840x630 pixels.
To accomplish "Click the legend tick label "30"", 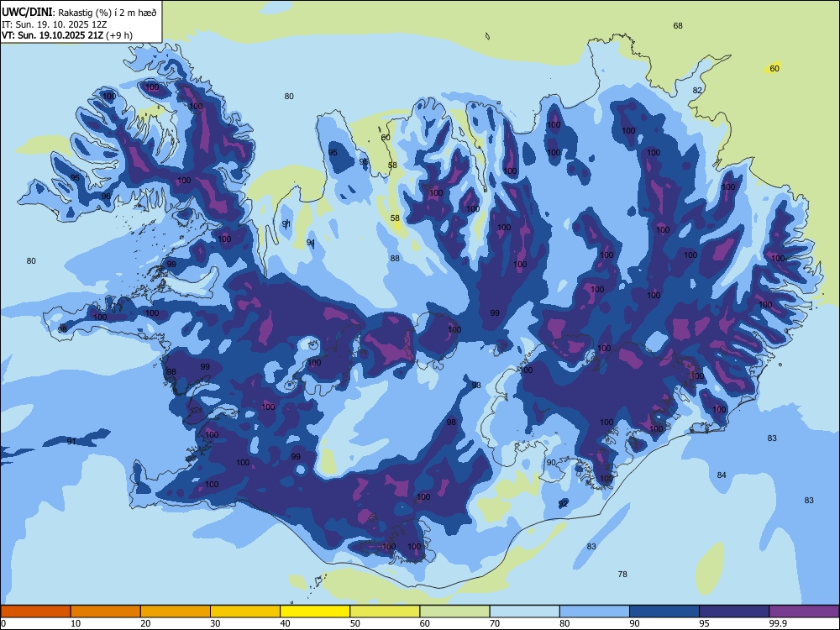I will coord(215,623).
